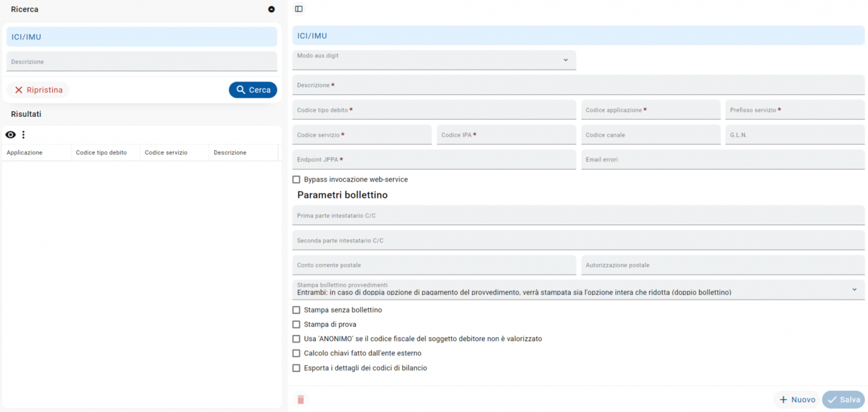
Task: Open the three-dot options menu in Risultati
Action: [x=24, y=135]
